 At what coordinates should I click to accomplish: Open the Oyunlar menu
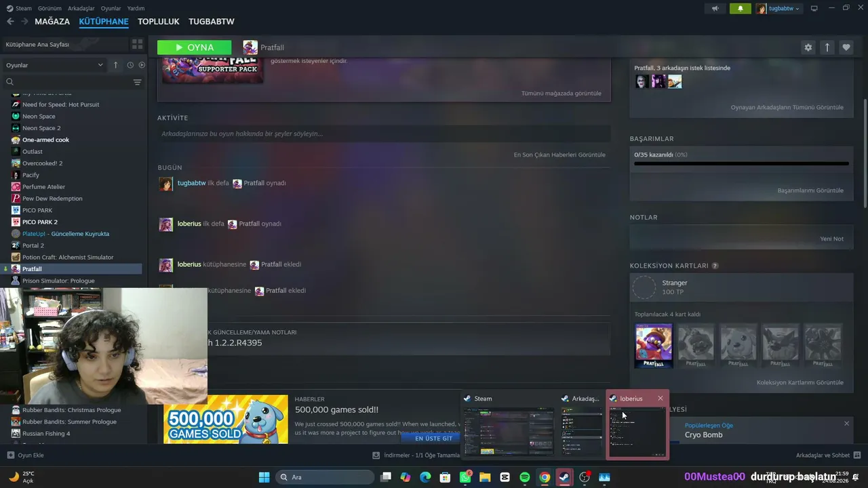111,8
